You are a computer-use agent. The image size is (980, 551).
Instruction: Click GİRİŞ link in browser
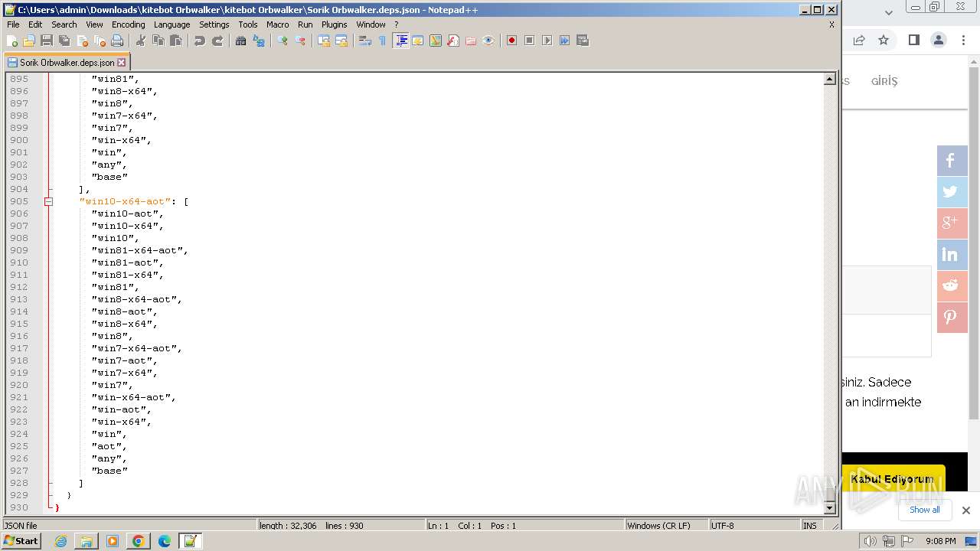click(884, 81)
